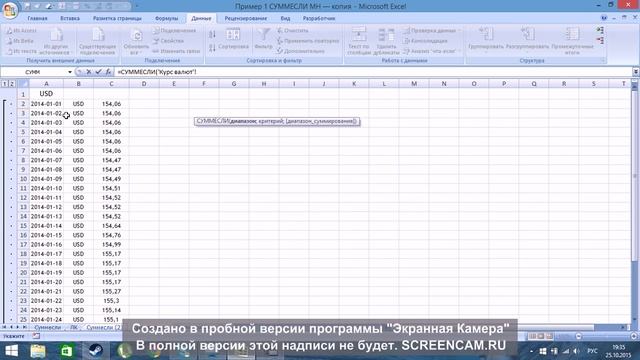The width and height of the screenshot is (640, 360).
Task: Click Remove Duplicates (Удалить дубликаты)
Action: [386, 42]
